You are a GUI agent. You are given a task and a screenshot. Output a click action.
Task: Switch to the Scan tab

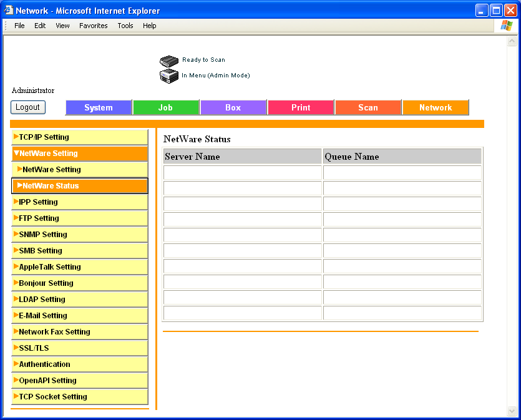coord(368,107)
